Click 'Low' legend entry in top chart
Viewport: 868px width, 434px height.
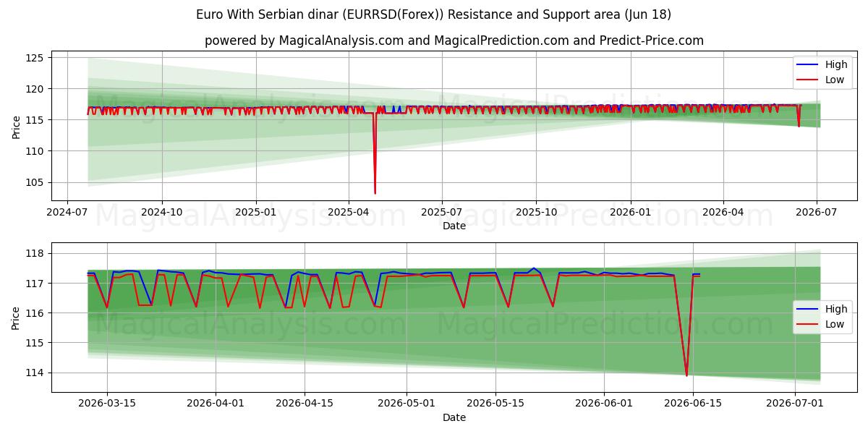click(x=835, y=80)
